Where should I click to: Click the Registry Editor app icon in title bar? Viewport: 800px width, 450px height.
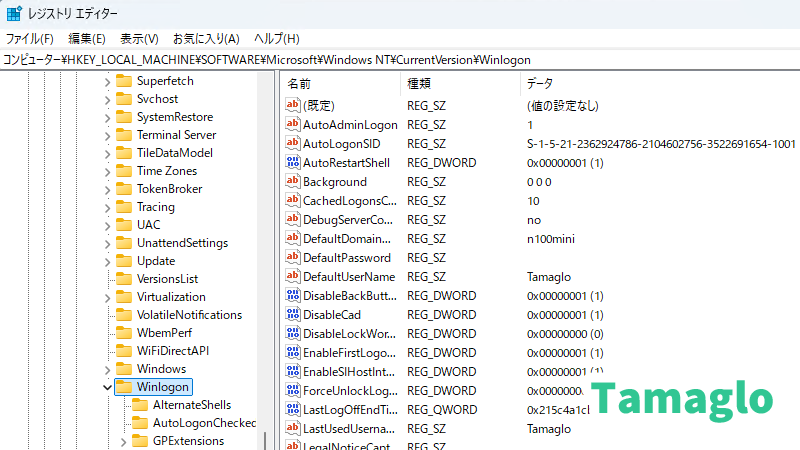14,13
